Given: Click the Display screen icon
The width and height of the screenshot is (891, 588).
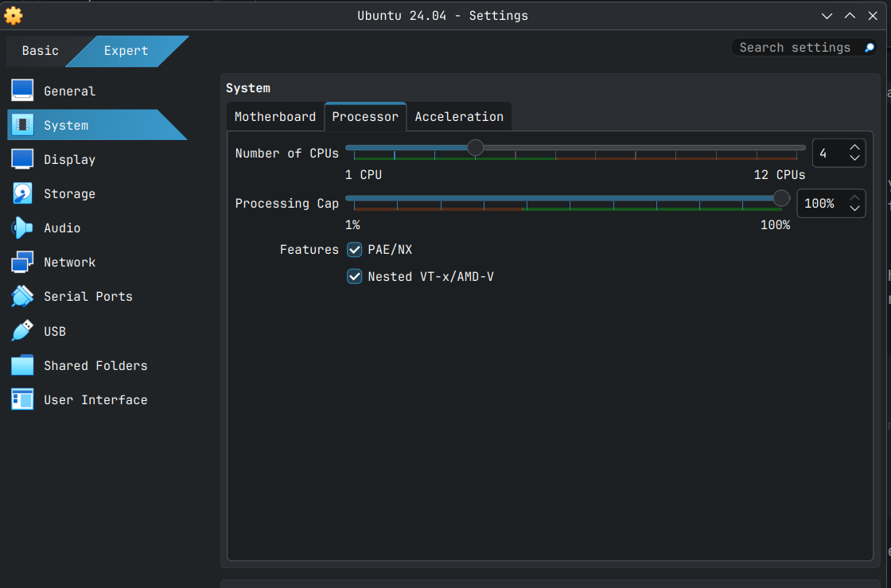Looking at the screenshot, I should click(22, 159).
